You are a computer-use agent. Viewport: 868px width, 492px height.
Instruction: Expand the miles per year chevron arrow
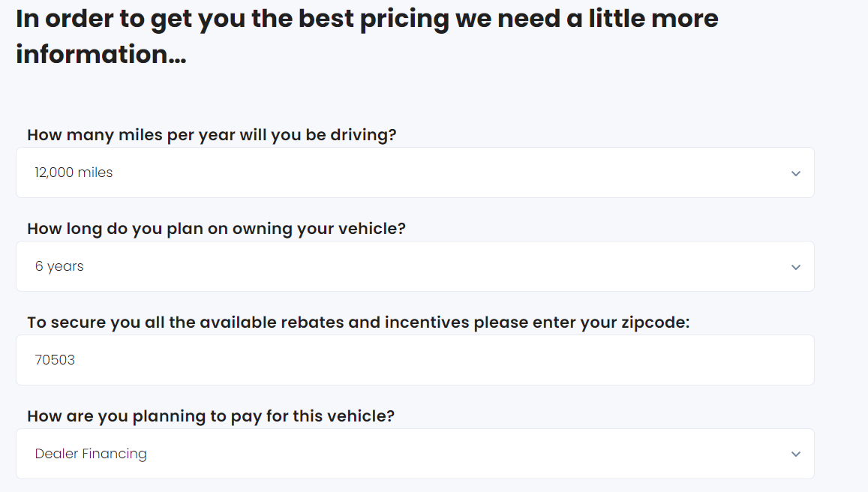coord(796,173)
